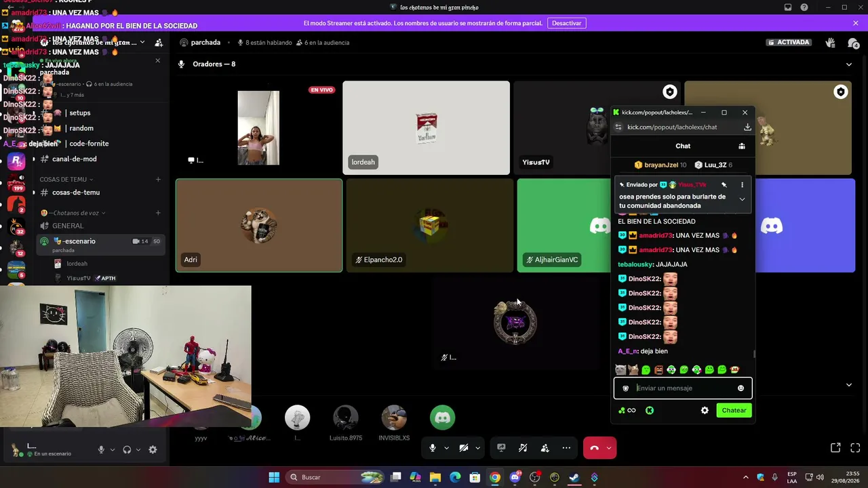Open Discord inbox icon in title bar

[788, 7]
